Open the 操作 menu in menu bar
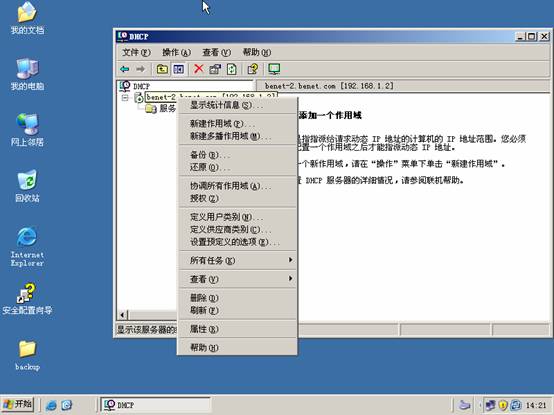554x415 pixels. (x=176, y=53)
